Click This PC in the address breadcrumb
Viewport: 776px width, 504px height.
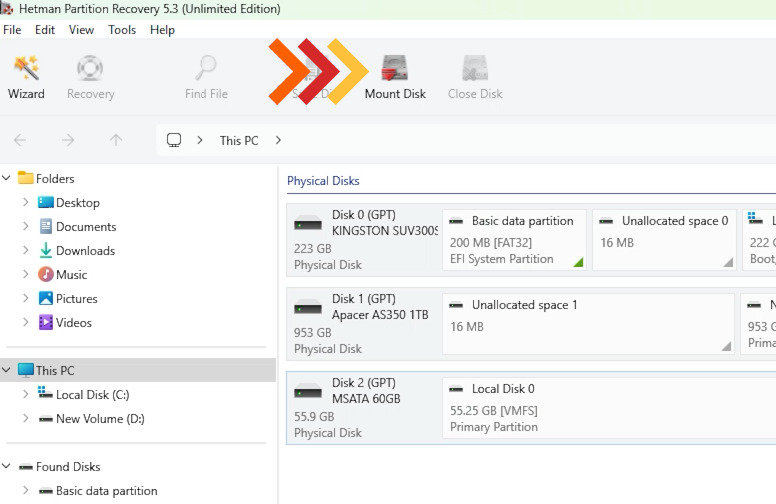(239, 141)
